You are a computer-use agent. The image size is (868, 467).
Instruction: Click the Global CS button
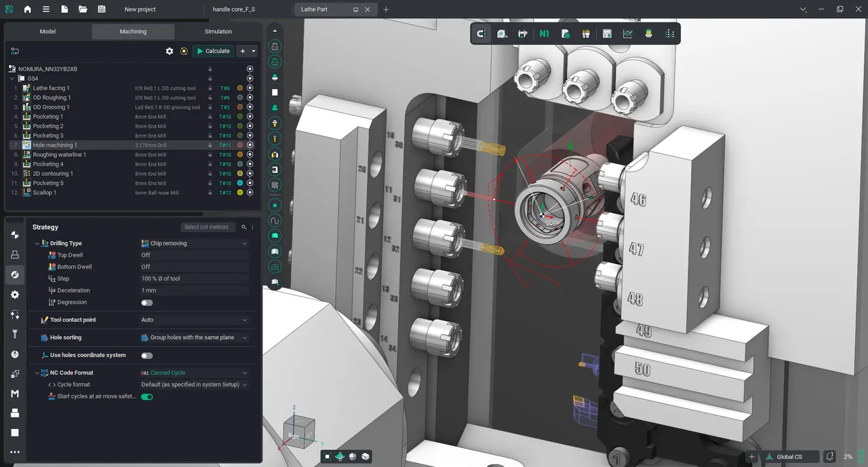pyautogui.click(x=789, y=457)
